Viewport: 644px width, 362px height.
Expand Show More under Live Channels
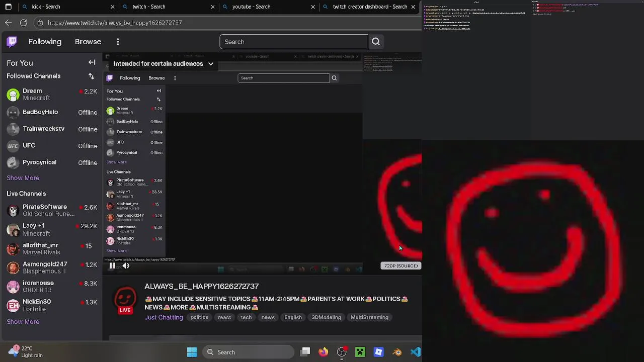tap(23, 322)
